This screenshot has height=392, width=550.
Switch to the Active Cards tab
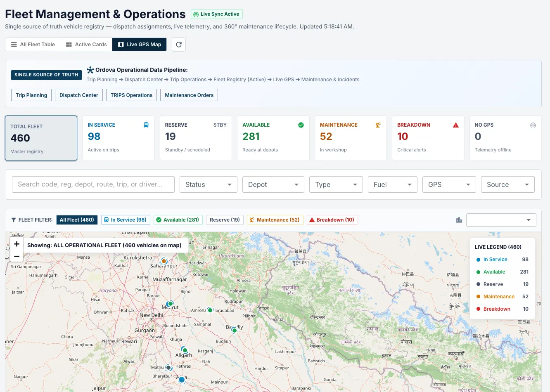tap(86, 45)
